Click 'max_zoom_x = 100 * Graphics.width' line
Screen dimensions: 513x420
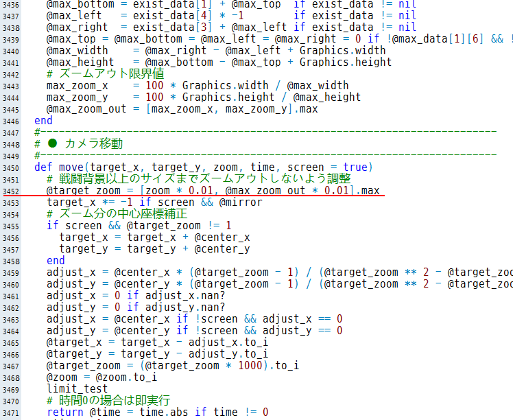point(198,85)
